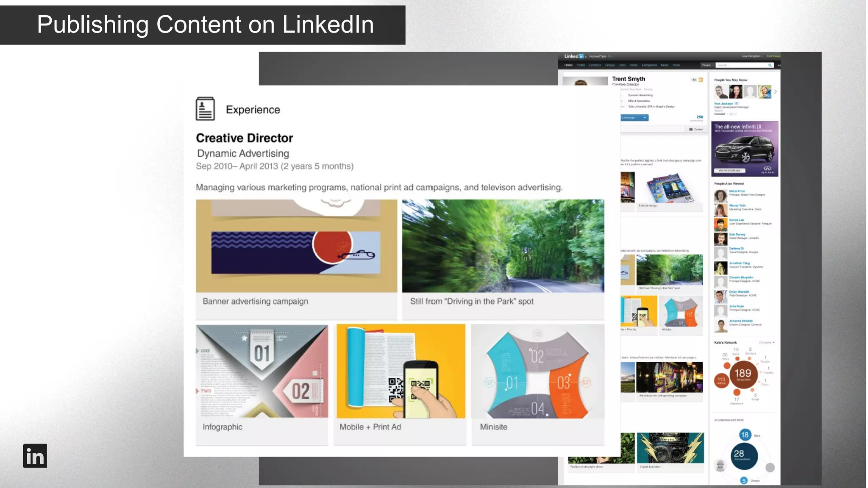Expand the Send a message button arrow

645,118
